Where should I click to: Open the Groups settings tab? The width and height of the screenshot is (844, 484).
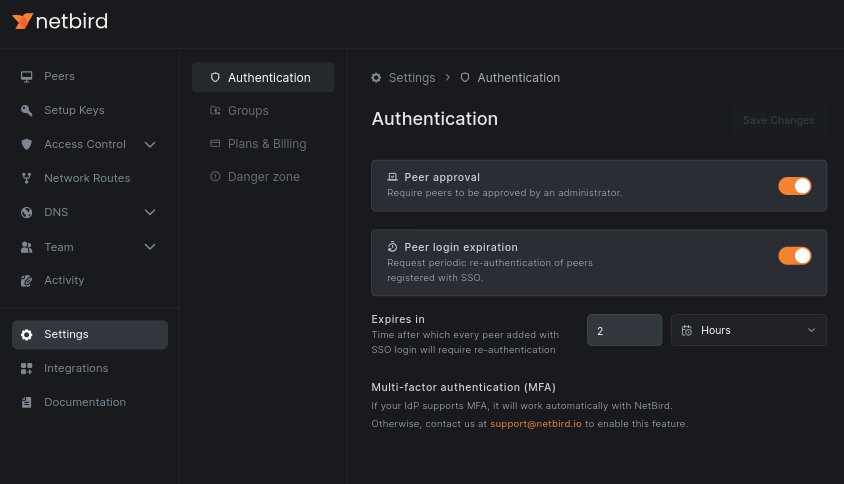[248, 111]
